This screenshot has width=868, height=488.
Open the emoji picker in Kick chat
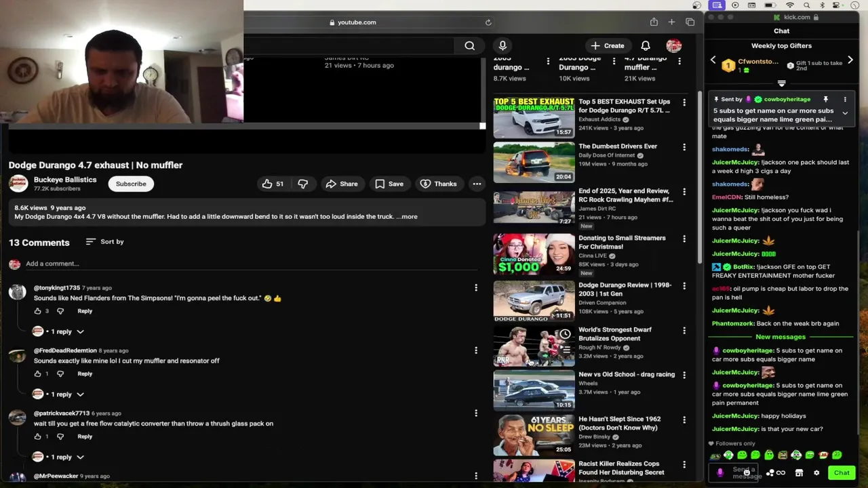coord(746,472)
